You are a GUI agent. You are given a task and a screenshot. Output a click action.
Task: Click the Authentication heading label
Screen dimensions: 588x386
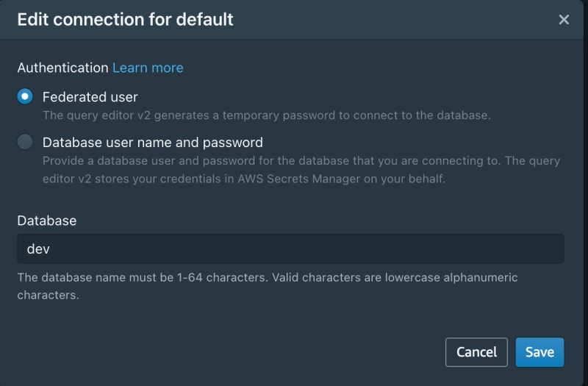click(x=62, y=68)
